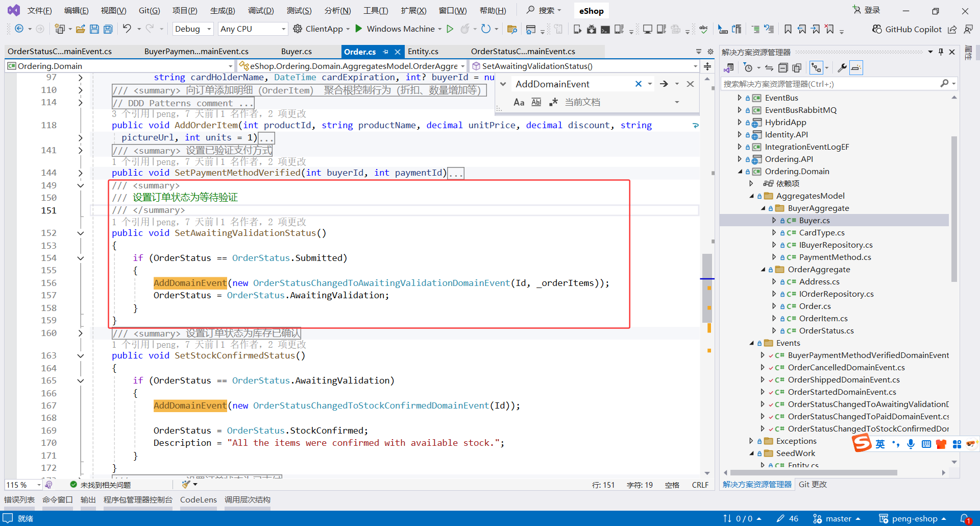Image resolution: width=980 pixels, height=526 pixels.
Task: Toggle Match Whole Word in find box
Action: point(536,102)
